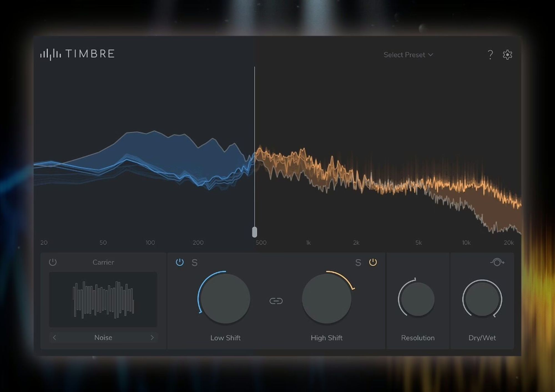Solo the low band with S
This screenshot has height=392, width=555.
pyautogui.click(x=195, y=263)
